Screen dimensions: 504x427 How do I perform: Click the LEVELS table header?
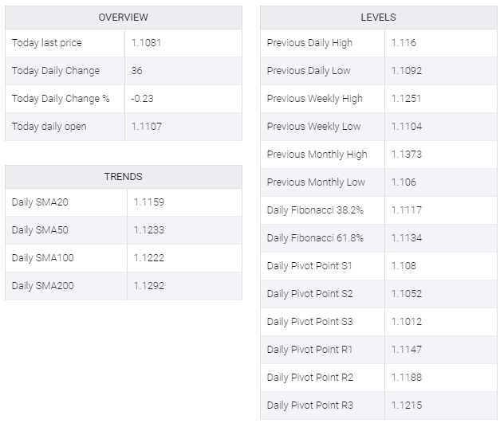(x=378, y=18)
